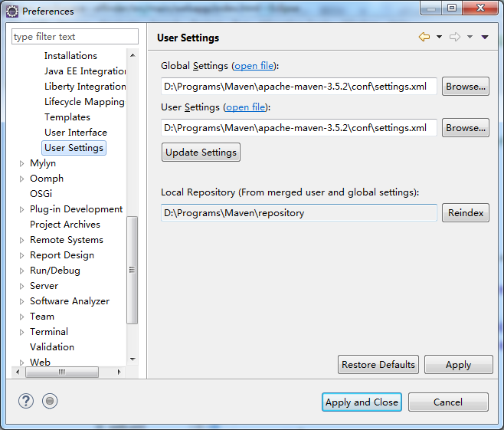Image resolution: width=504 pixels, height=430 pixels.
Task: Click the Reindex button
Action: click(466, 212)
